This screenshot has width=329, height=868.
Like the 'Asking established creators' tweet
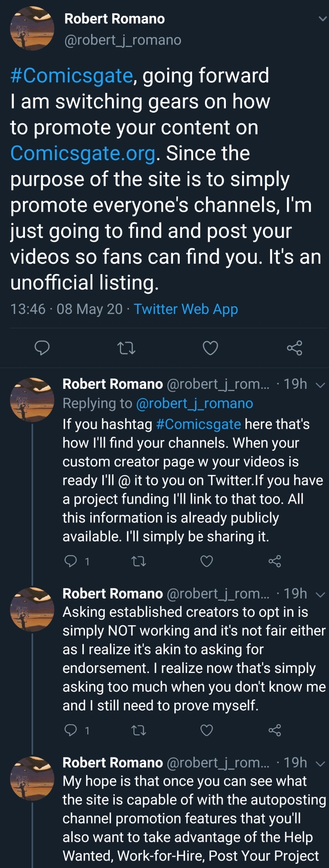tap(207, 730)
